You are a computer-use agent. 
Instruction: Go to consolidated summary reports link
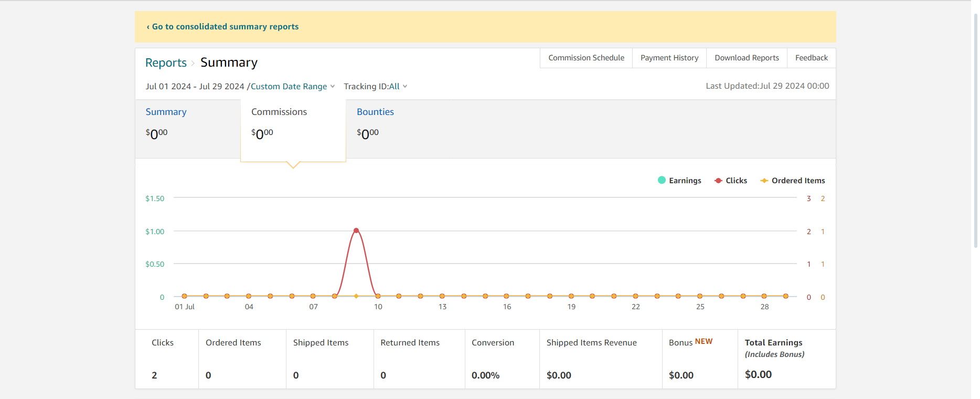coord(222,27)
